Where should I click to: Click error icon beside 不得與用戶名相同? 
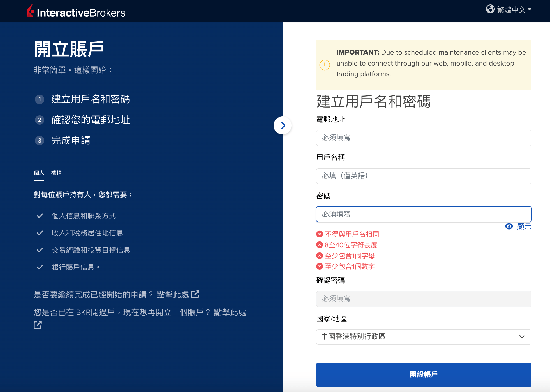(x=320, y=234)
